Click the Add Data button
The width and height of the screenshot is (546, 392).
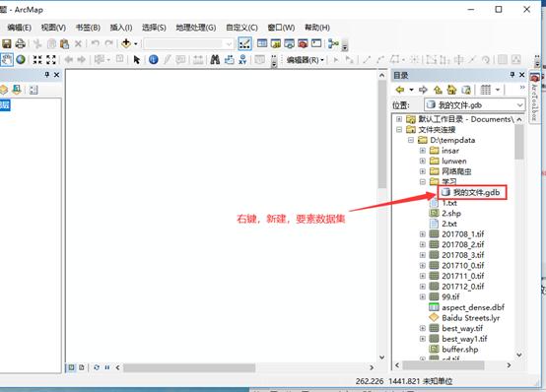coord(126,43)
